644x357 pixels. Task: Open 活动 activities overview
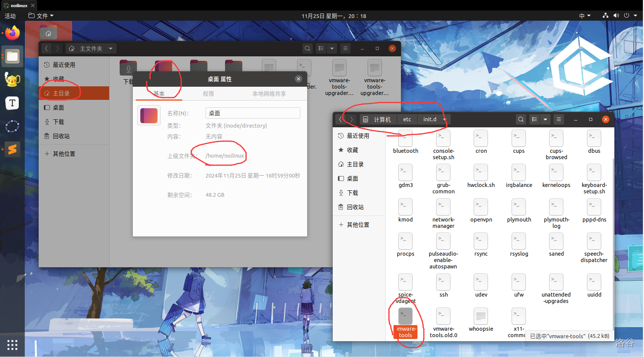pyautogui.click(x=10, y=16)
